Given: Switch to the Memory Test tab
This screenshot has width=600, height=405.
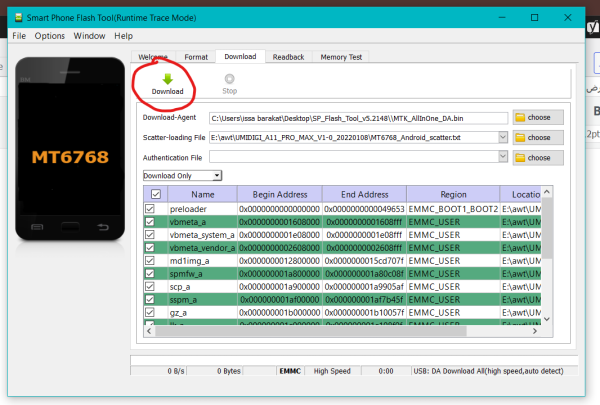Looking at the screenshot, I should click(x=341, y=57).
